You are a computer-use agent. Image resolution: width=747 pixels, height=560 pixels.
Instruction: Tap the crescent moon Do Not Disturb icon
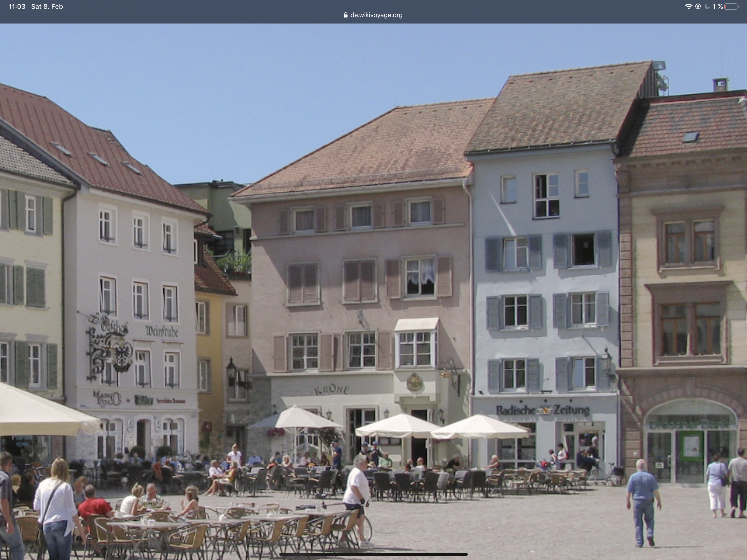coord(707,6)
